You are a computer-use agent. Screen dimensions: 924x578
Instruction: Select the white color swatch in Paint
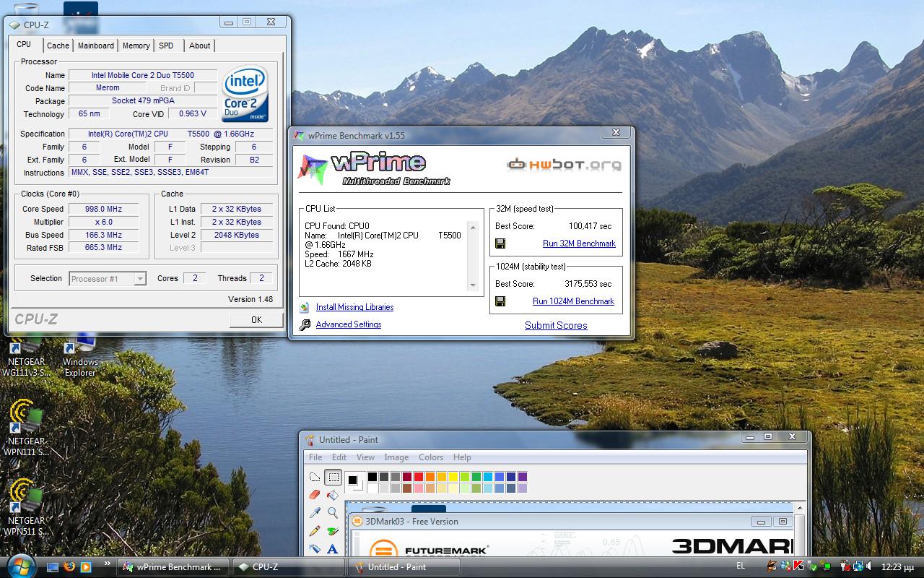click(372, 488)
